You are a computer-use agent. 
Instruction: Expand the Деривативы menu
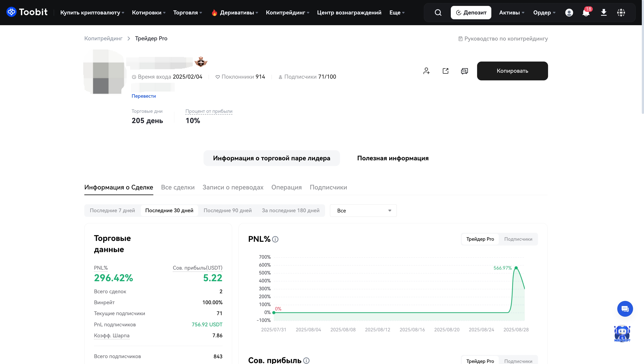[237, 12]
